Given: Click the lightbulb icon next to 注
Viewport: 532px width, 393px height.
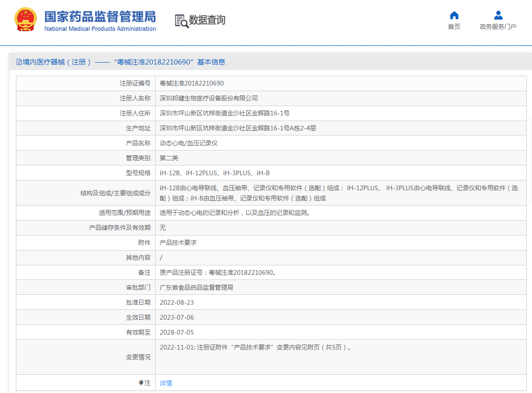Looking at the screenshot, I should click(141, 383).
